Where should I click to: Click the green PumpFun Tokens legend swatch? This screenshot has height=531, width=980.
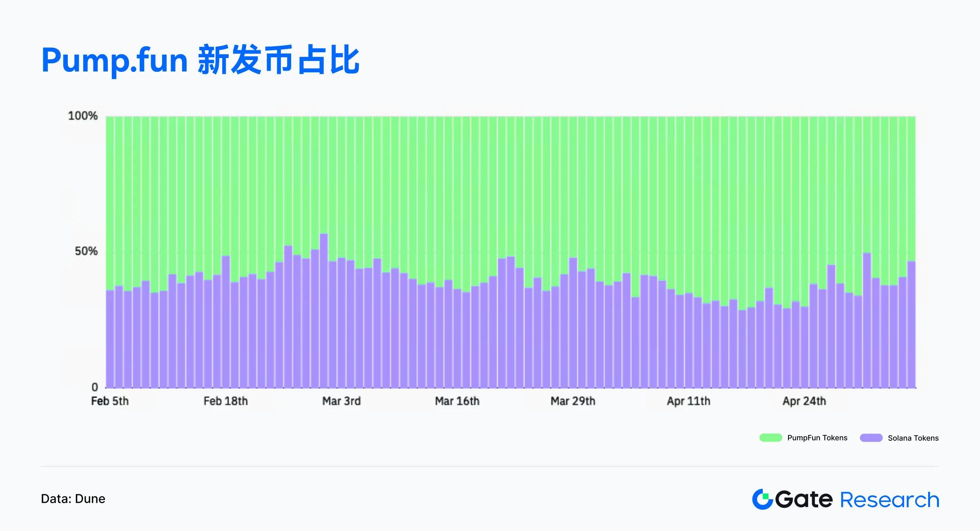coord(771,438)
